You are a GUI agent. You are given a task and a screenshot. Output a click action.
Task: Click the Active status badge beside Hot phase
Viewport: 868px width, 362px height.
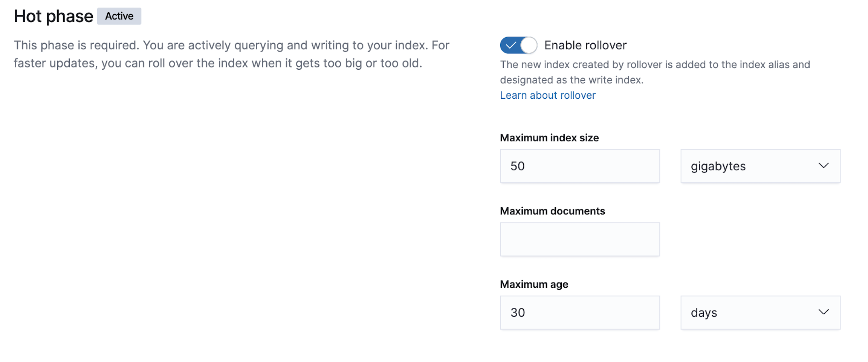click(x=119, y=16)
